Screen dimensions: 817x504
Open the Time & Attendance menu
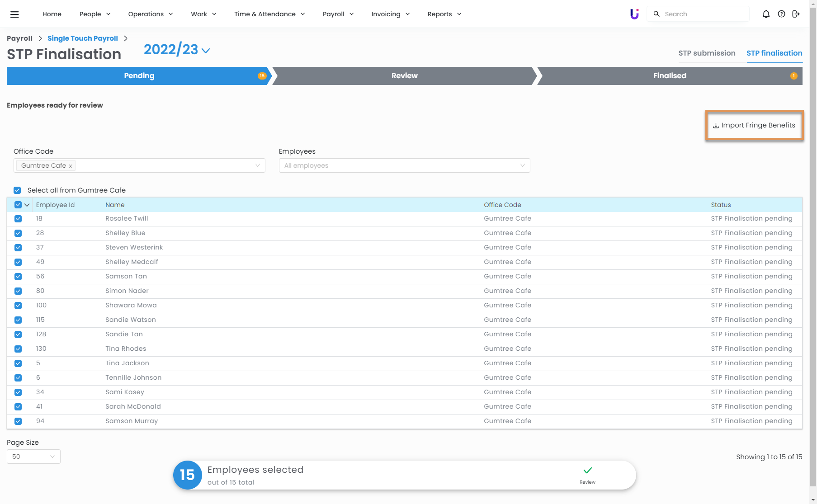(269, 14)
